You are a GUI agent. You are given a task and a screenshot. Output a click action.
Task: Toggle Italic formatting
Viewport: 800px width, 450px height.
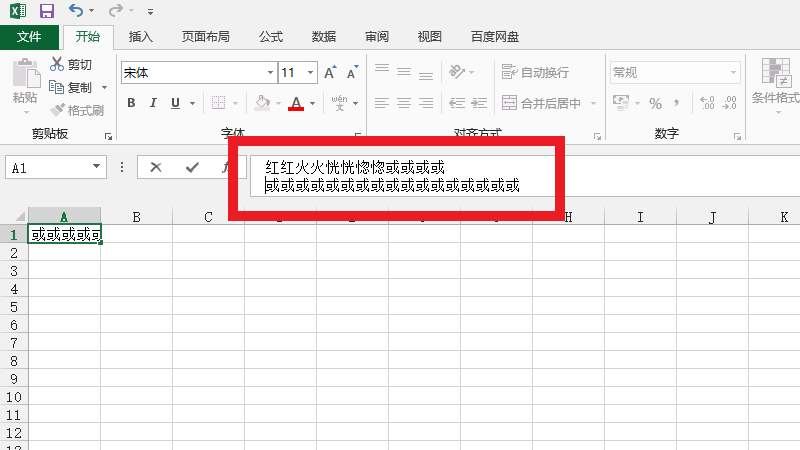[154, 103]
